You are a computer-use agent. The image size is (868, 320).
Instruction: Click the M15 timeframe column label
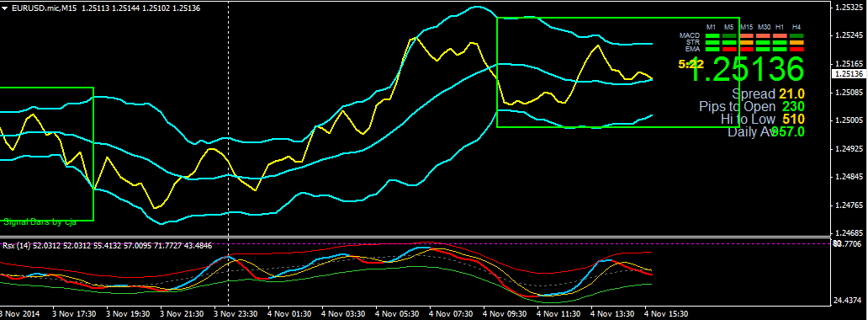(747, 27)
